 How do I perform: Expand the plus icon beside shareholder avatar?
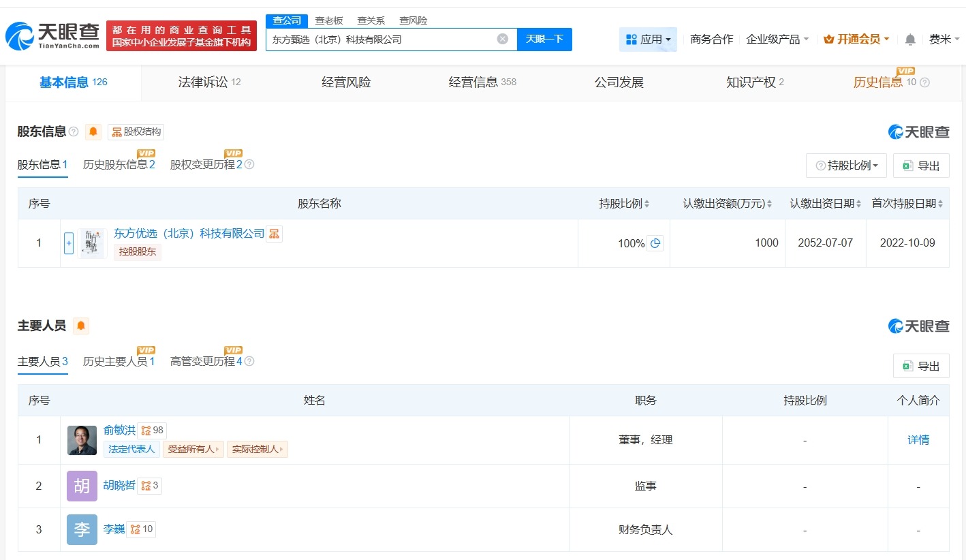[69, 243]
